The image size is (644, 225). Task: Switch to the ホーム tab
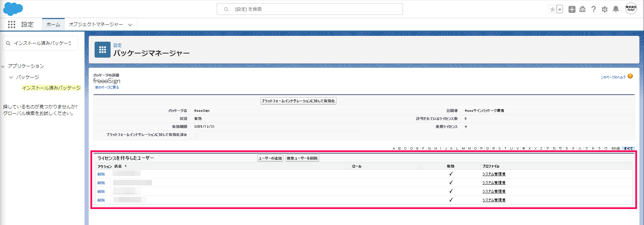point(53,24)
